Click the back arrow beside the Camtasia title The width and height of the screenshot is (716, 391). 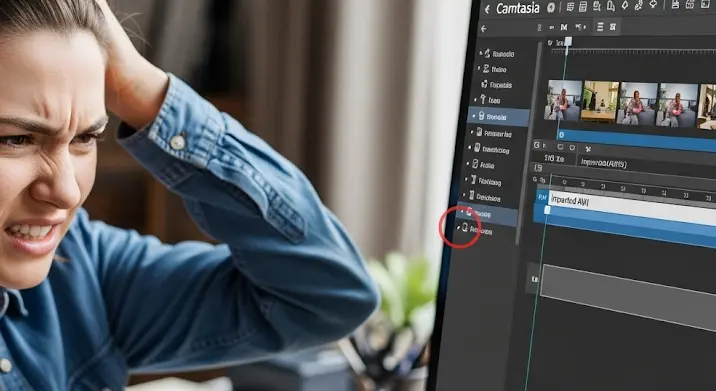coord(487,9)
